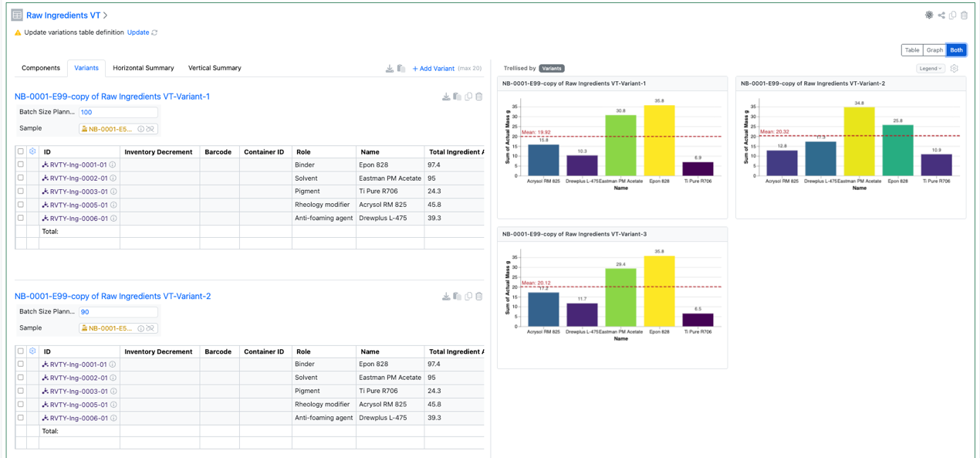The height and width of the screenshot is (458, 980).
Task: Click the Update link
Action: [138, 32]
